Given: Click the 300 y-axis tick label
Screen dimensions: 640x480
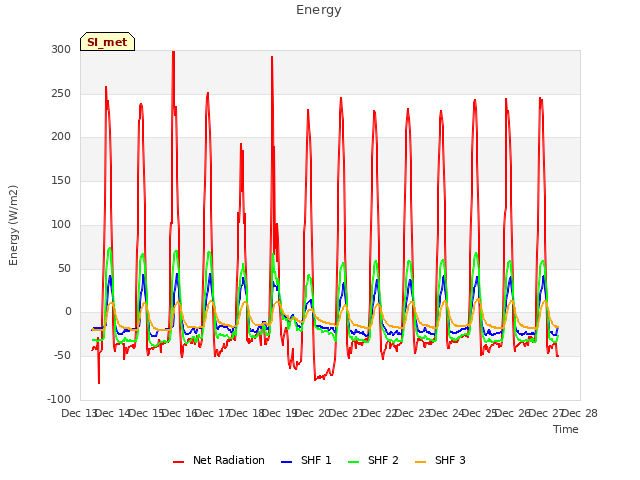Looking at the screenshot, I should (61, 49).
